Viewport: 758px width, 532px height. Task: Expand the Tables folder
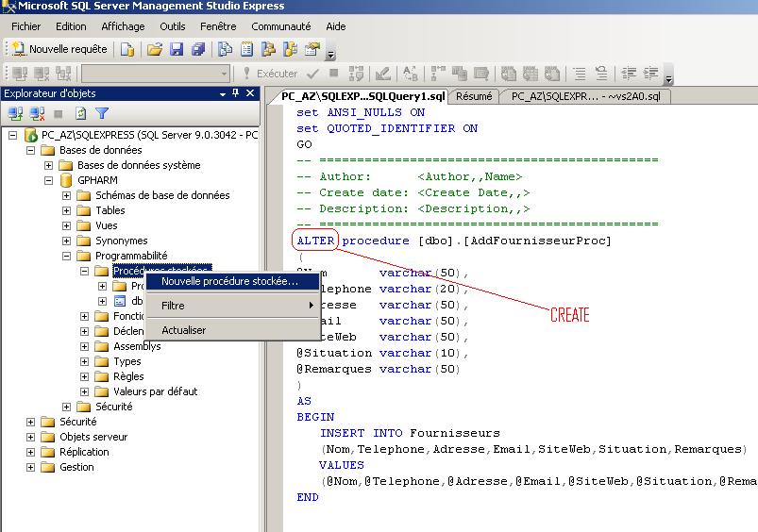(66, 210)
